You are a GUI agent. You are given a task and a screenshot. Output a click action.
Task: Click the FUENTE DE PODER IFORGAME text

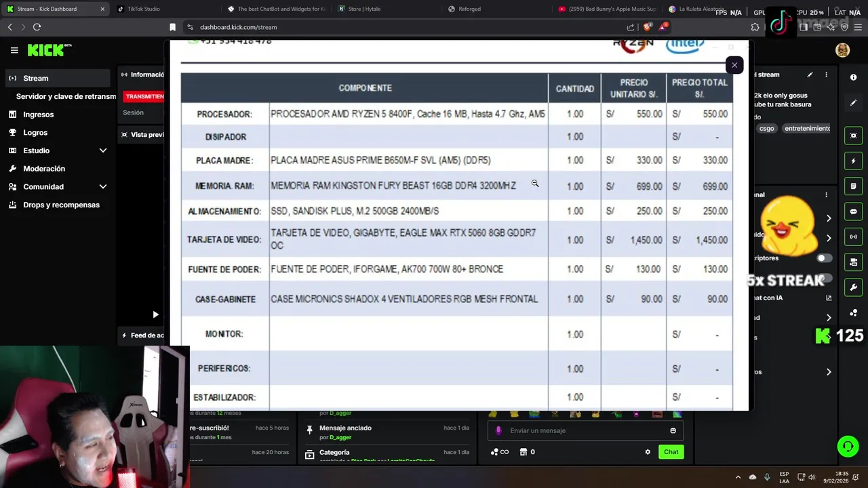pos(387,269)
